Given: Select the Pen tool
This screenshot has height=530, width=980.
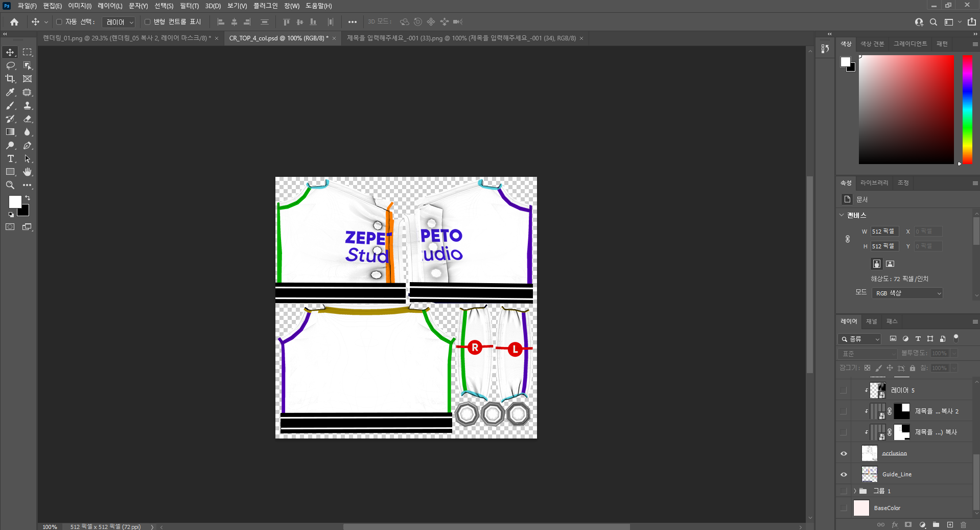Looking at the screenshot, I should (28, 145).
